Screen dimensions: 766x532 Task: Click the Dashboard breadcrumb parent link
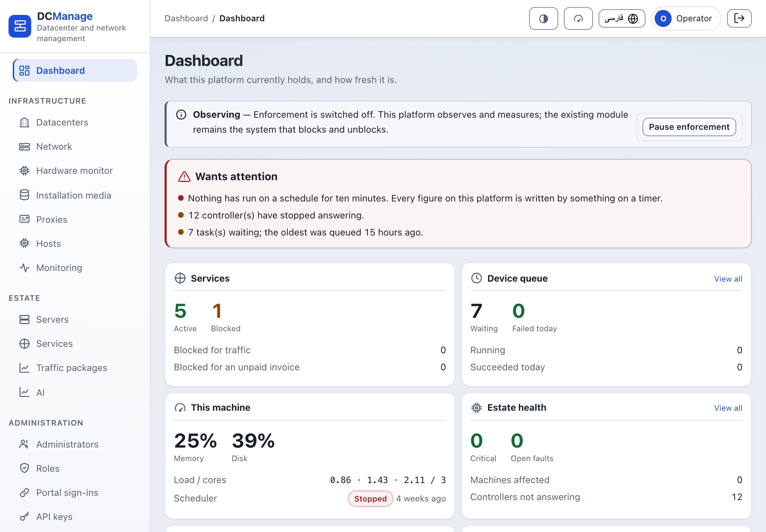point(186,18)
